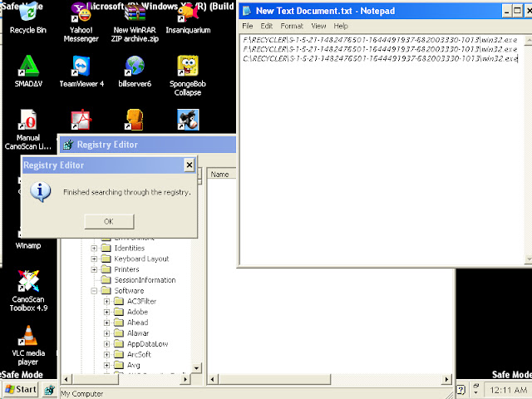Image resolution: width=532 pixels, height=399 pixels.
Task: Click Notepad vertical scroll up arrow
Action: [x=529, y=40]
